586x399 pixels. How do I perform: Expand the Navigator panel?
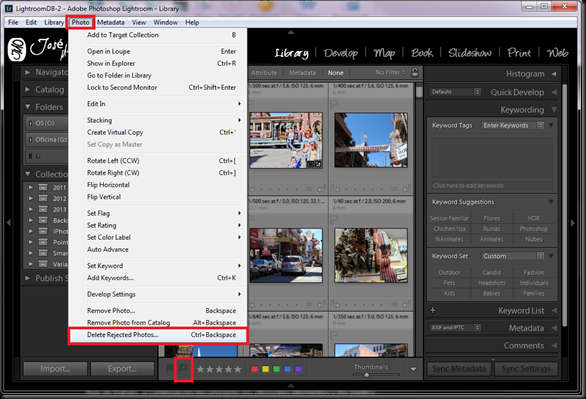27,72
